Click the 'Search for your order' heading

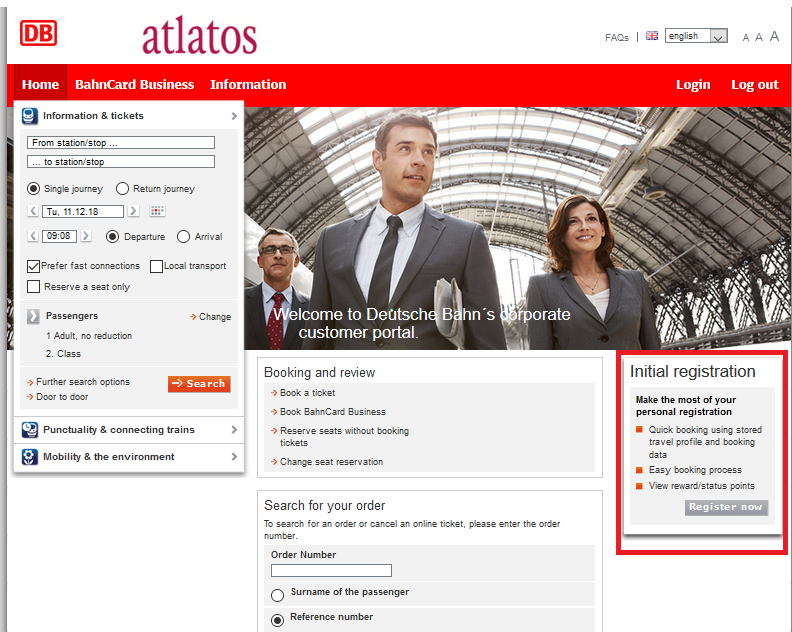click(x=325, y=505)
